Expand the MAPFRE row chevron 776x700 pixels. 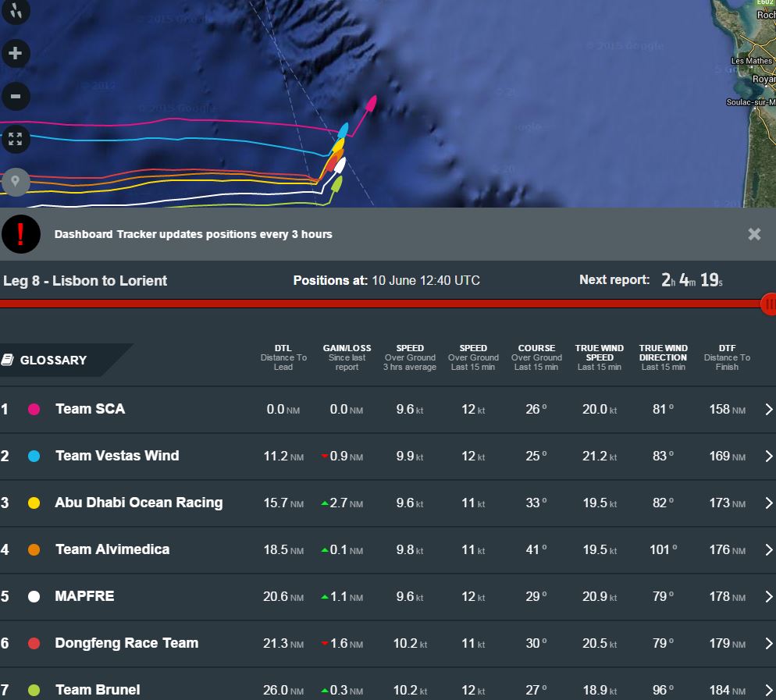pos(768,596)
